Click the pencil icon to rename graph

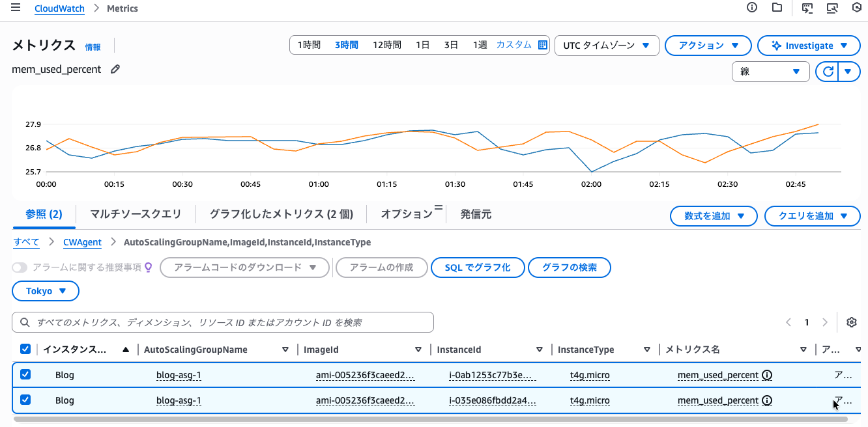(x=115, y=69)
